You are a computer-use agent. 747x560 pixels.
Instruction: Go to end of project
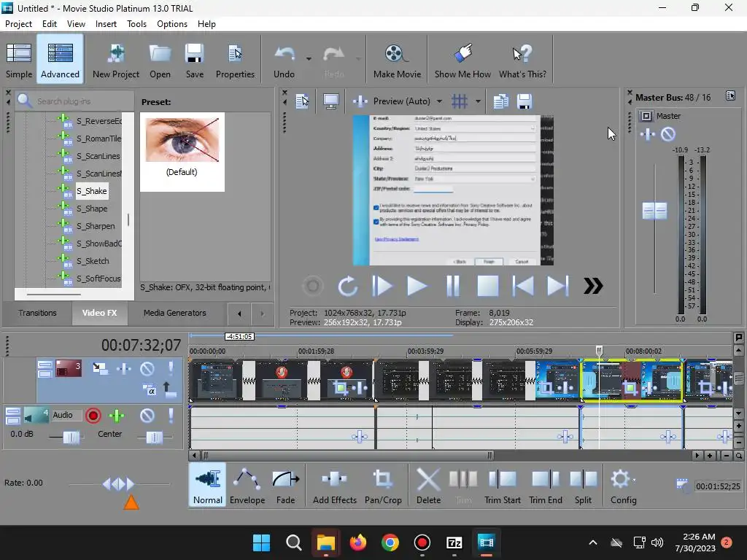(x=557, y=286)
